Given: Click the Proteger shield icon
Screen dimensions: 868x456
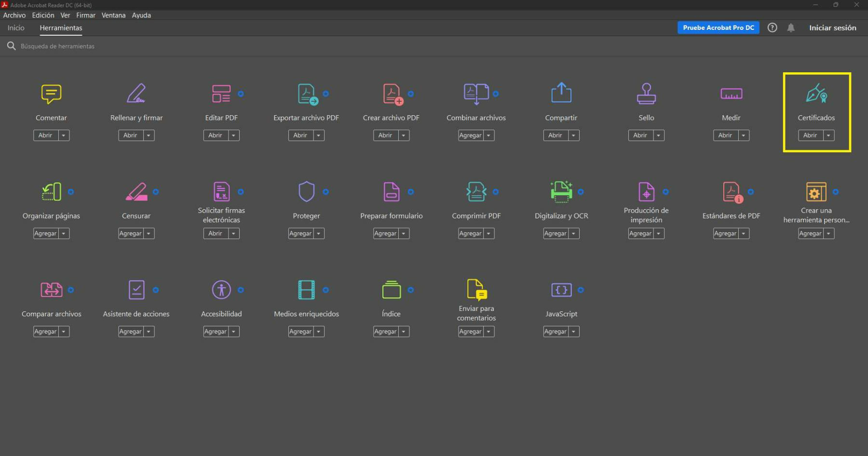Looking at the screenshot, I should pyautogui.click(x=306, y=191).
